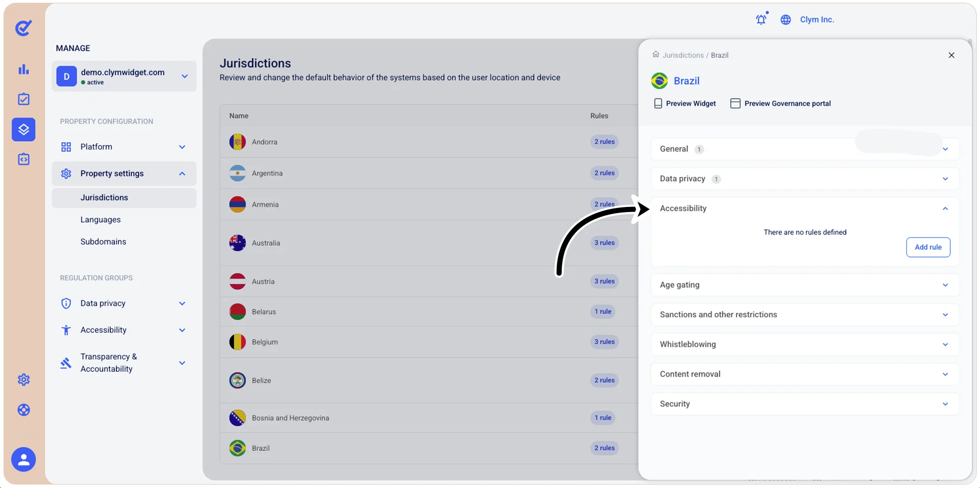The width and height of the screenshot is (980, 488).
Task: Click the Property settings gear icon
Action: click(66, 174)
